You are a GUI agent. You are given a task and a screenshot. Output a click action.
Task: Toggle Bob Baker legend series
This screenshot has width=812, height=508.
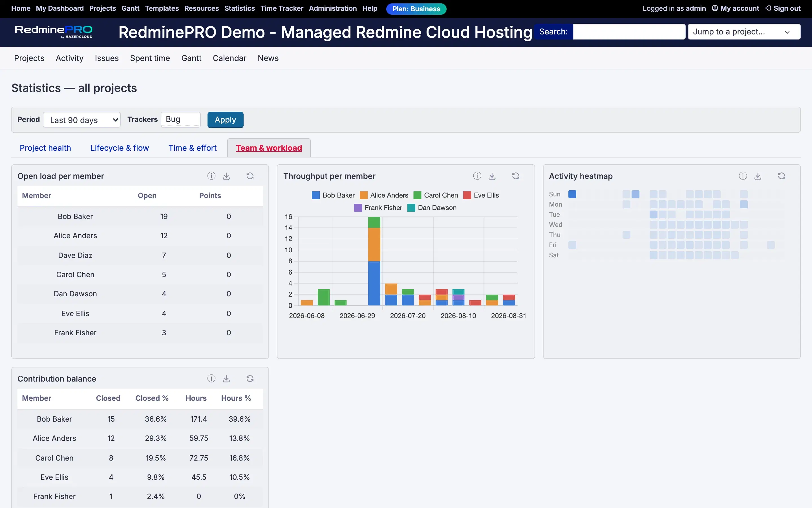point(333,195)
